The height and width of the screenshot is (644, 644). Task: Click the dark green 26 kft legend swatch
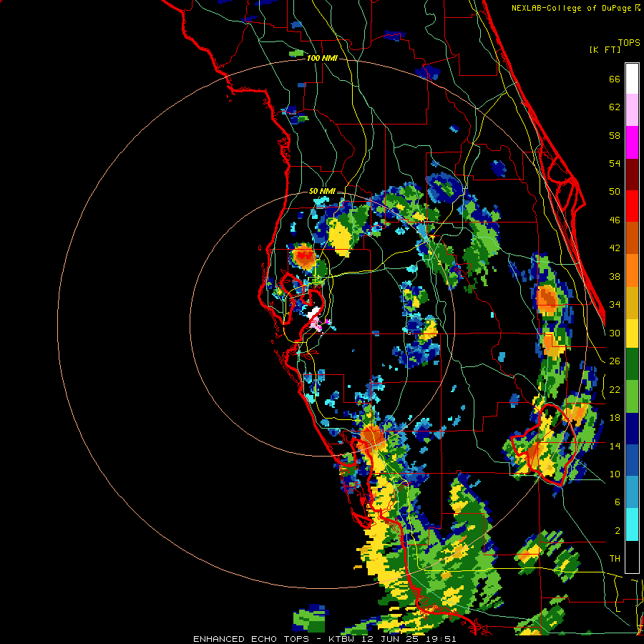pyautogui.click(x=632, y=364)
